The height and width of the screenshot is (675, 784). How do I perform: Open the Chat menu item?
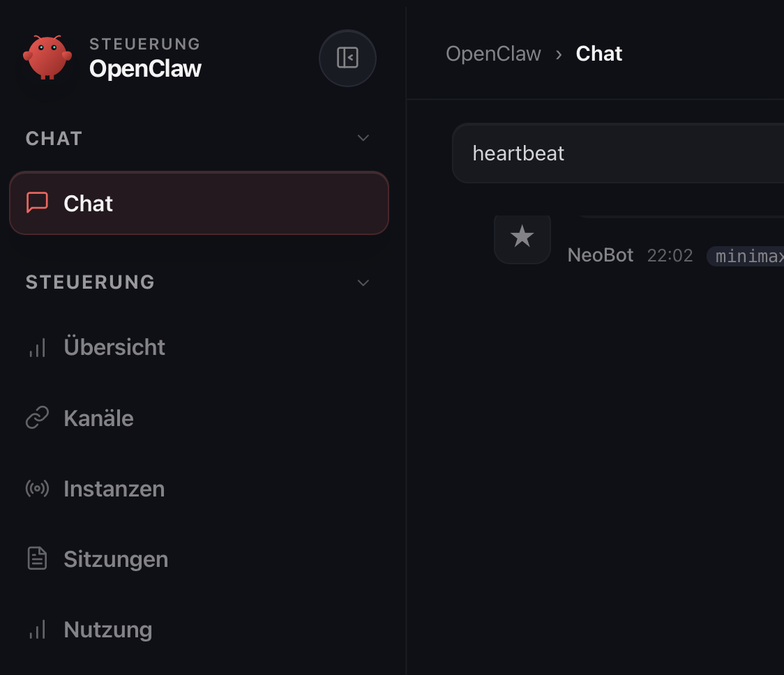pos(198,203)
